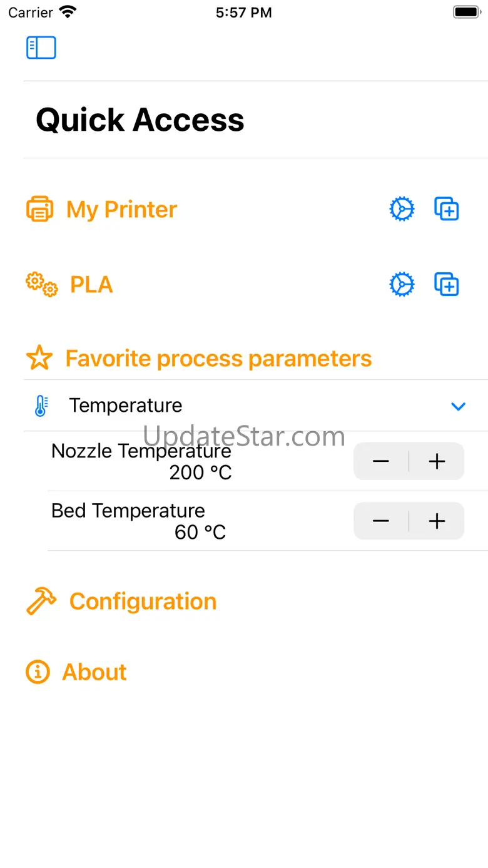The width and height of the screenshot is (488, 868).
Task: Tap the thermometer icon beside Temperature
Action: coord(41,406)
